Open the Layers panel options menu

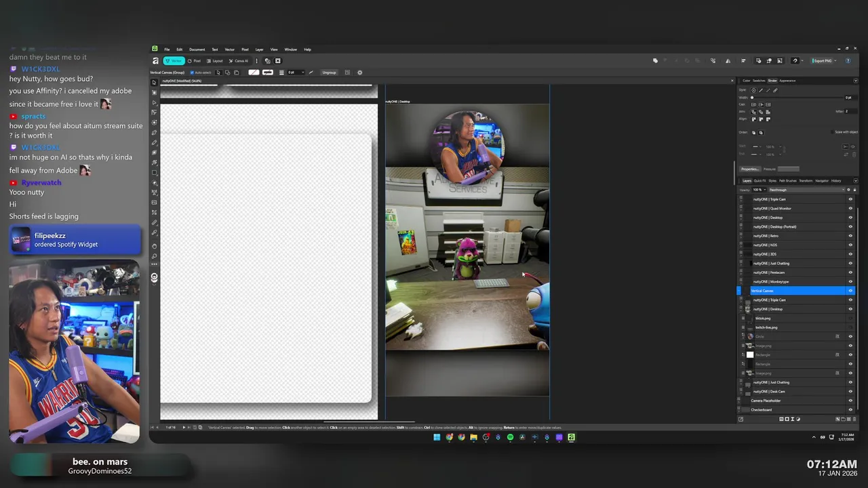[x=856, y=181]
